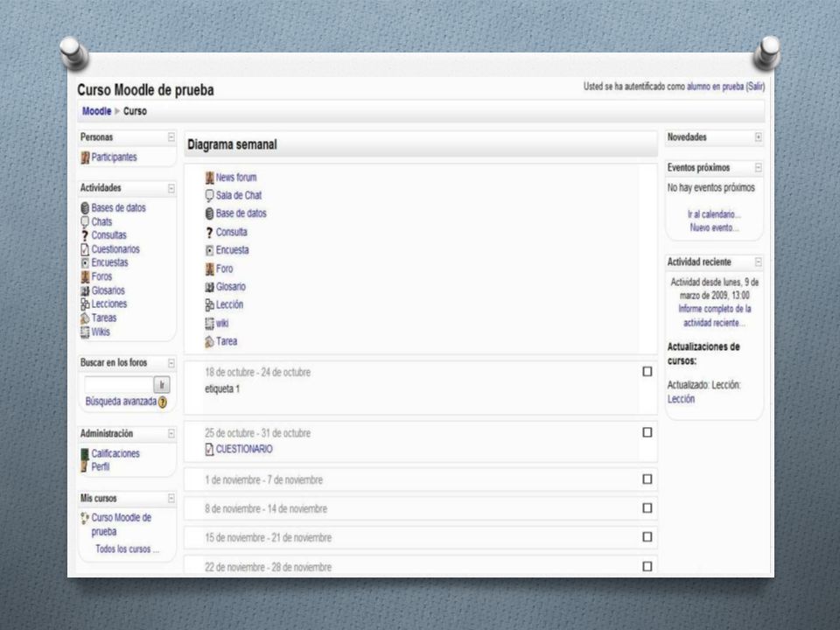Click the 'No hay eventos próximos' text

710,188
